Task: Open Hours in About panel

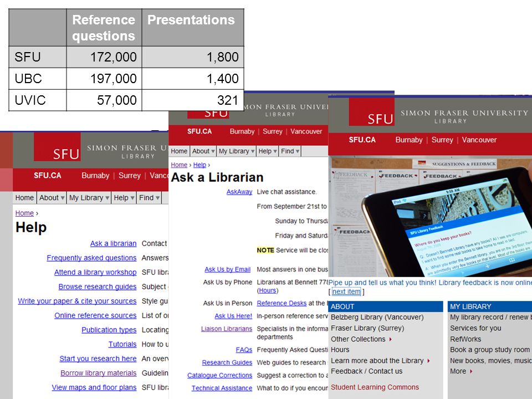Action: [340, 350]
